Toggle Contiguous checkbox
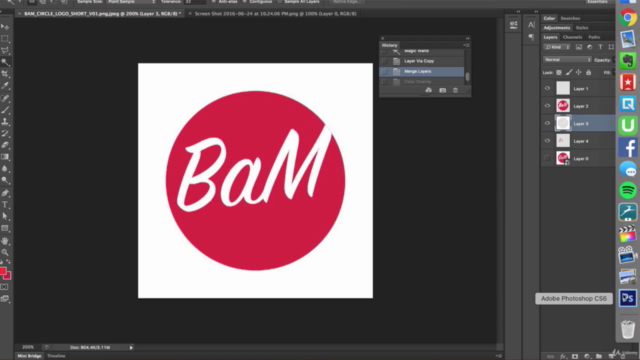 tap(244, 2)
